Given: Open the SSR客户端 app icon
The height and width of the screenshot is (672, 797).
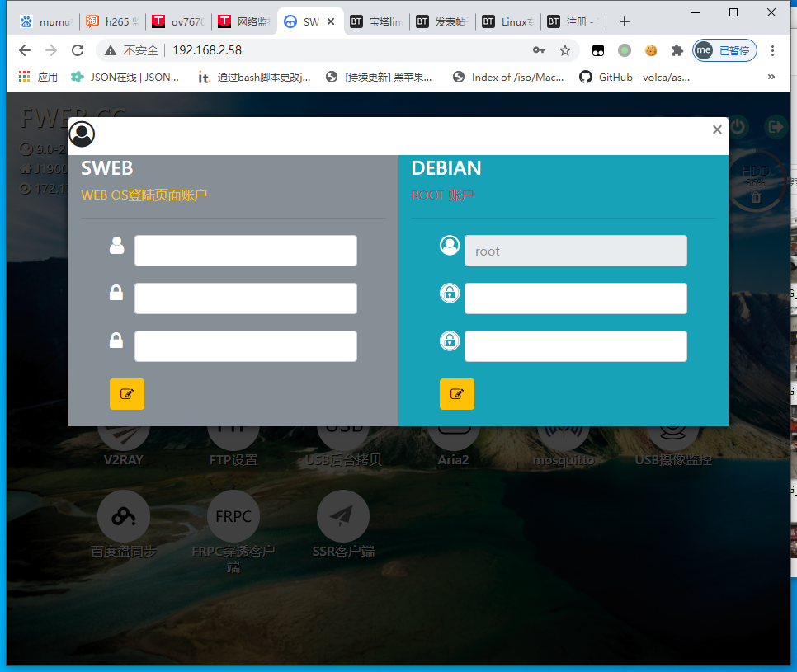Looking at the screenshot, I should [x=343, y=516].
